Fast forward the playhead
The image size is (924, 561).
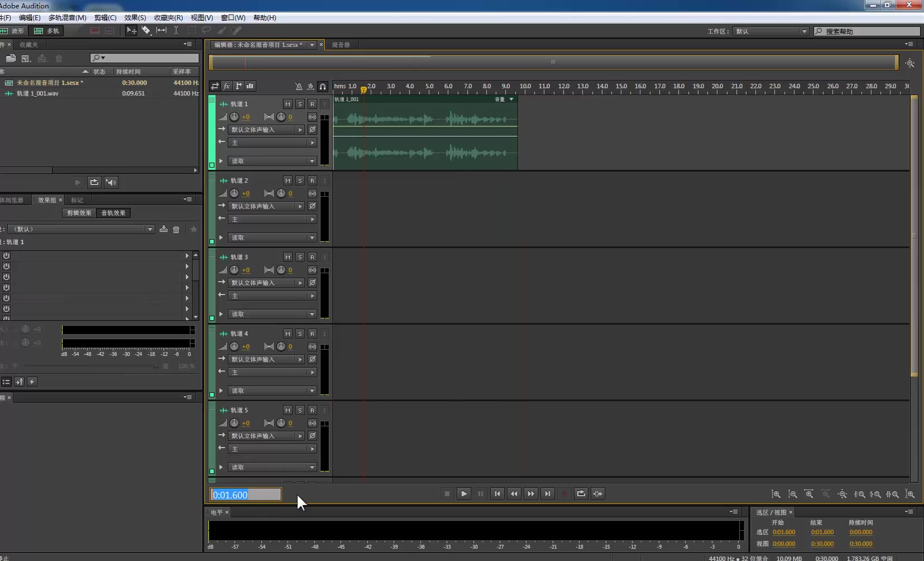[531, 493]
